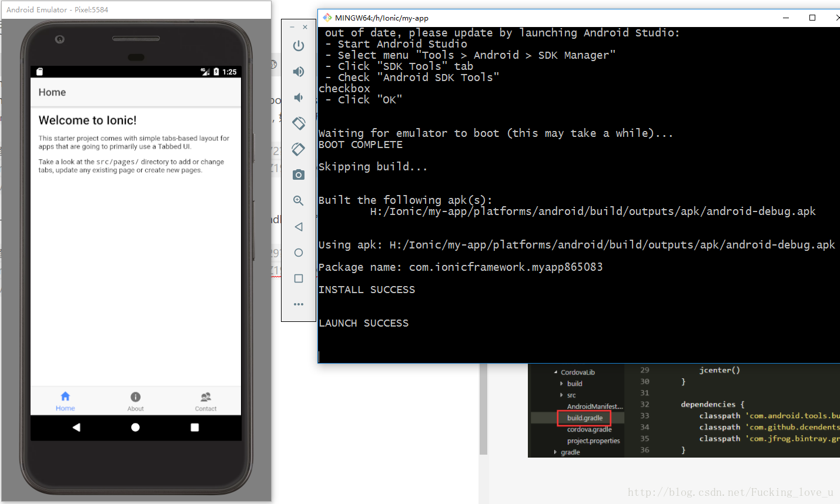Click the MINGW64 terminal title bar text
The height and width of the screenshot is (504, 840).
click(x=381, y=18)
